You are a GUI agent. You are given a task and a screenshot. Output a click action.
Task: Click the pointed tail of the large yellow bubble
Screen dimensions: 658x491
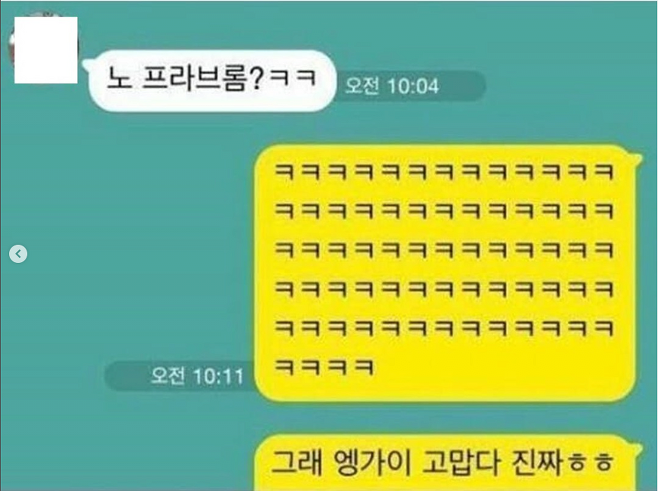(x=636, y=158)
